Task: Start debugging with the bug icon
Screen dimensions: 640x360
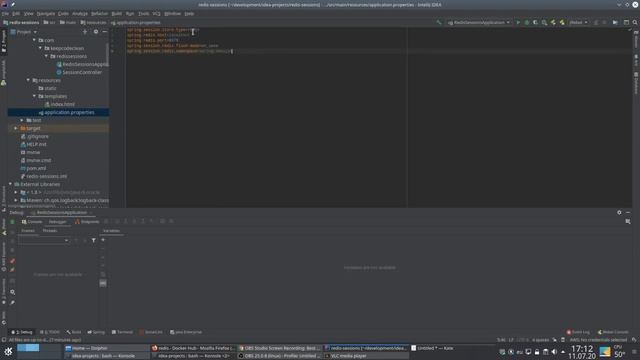Action: click(x=527, y=22)
